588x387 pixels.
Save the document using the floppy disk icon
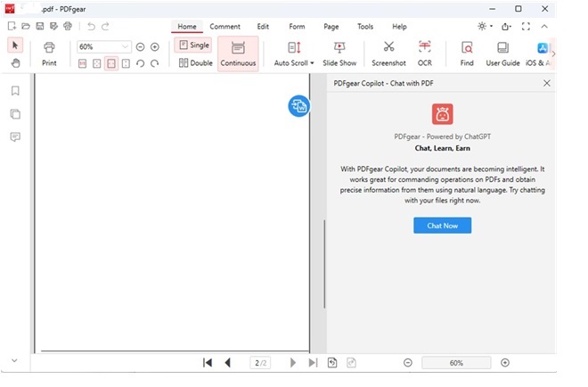pyautogui.click(x=40, y=26)
